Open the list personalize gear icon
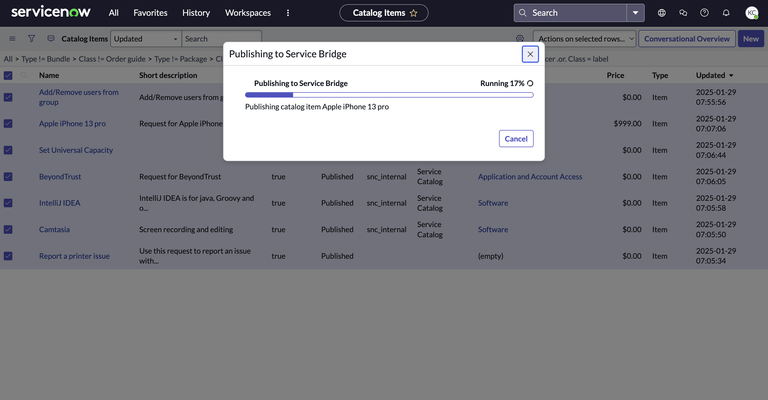The image size is (768, 400). coord(520,39)
